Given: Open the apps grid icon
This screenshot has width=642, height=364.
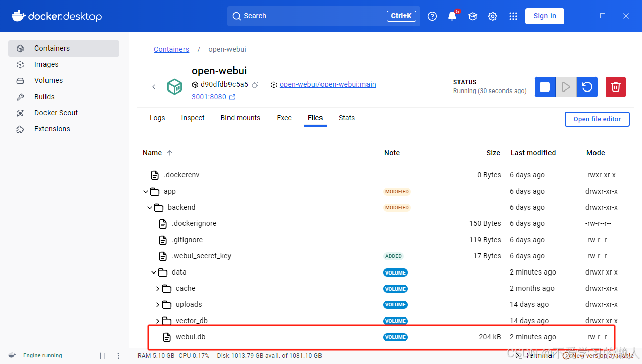Looking at the screenshot, I should (513, 16).
